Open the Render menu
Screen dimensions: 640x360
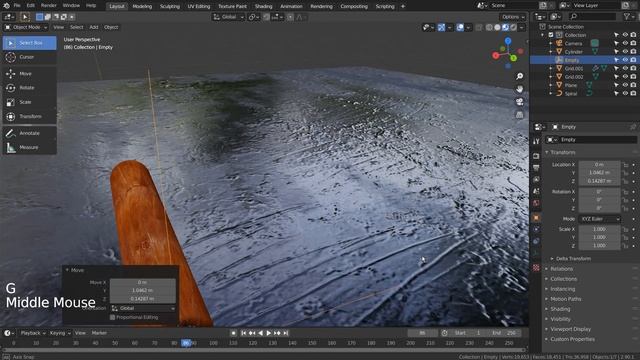pyautogui.click(x=49, y=6)
